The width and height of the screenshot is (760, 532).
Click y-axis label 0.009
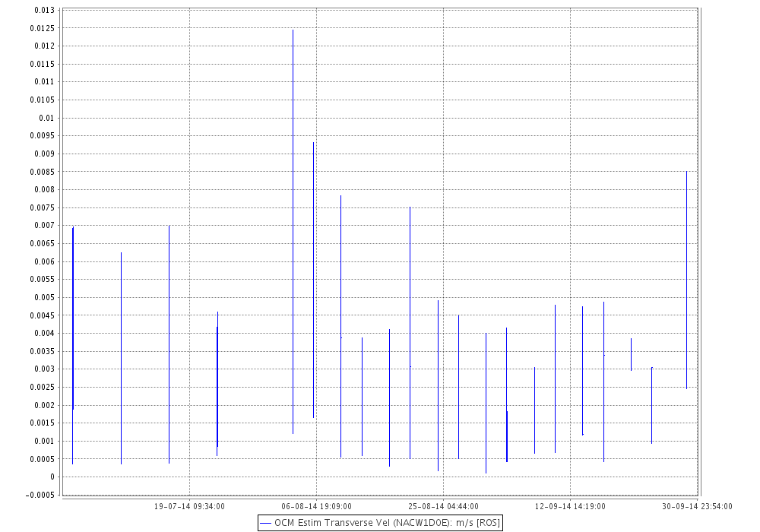tap(44, 154)
